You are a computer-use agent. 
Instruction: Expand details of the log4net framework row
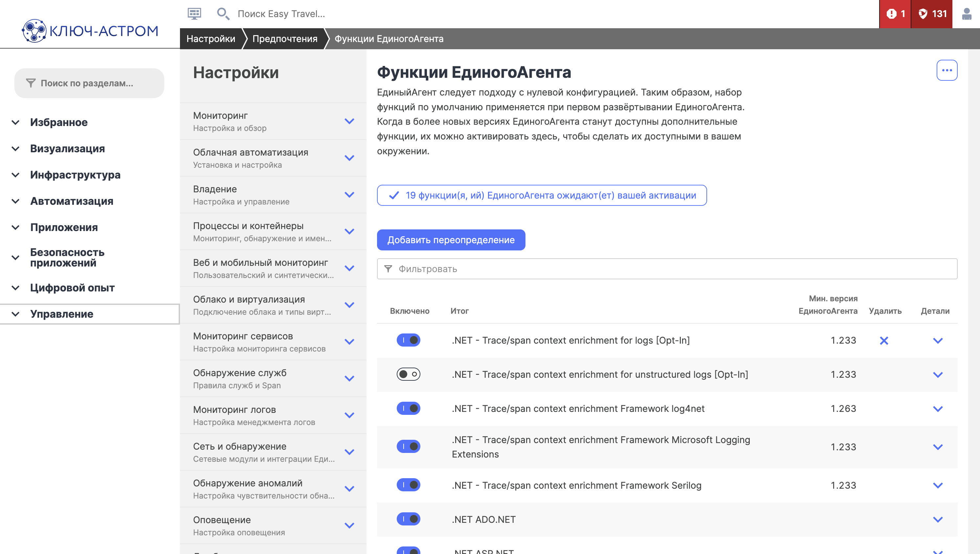[x=937, y=409]
